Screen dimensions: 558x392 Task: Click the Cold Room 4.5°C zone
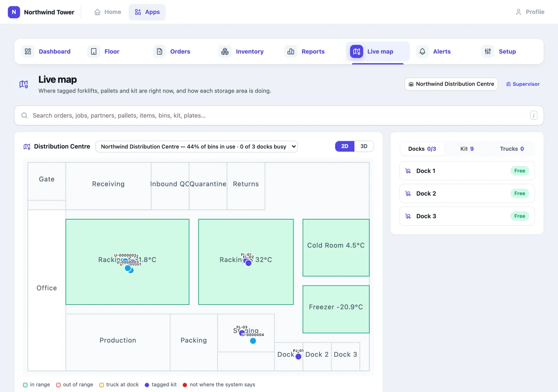336,248
